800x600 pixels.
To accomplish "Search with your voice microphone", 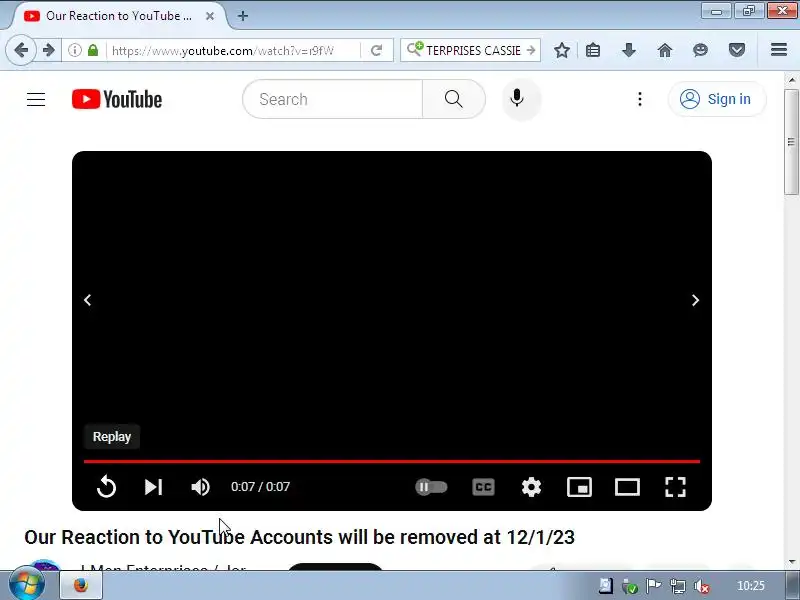I will tap(517, 98).
